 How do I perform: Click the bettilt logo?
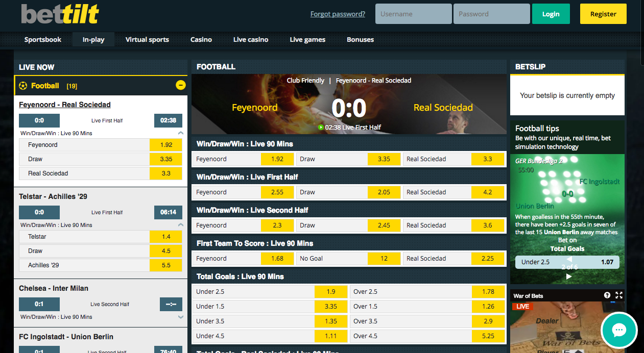[x=60, y=14]
